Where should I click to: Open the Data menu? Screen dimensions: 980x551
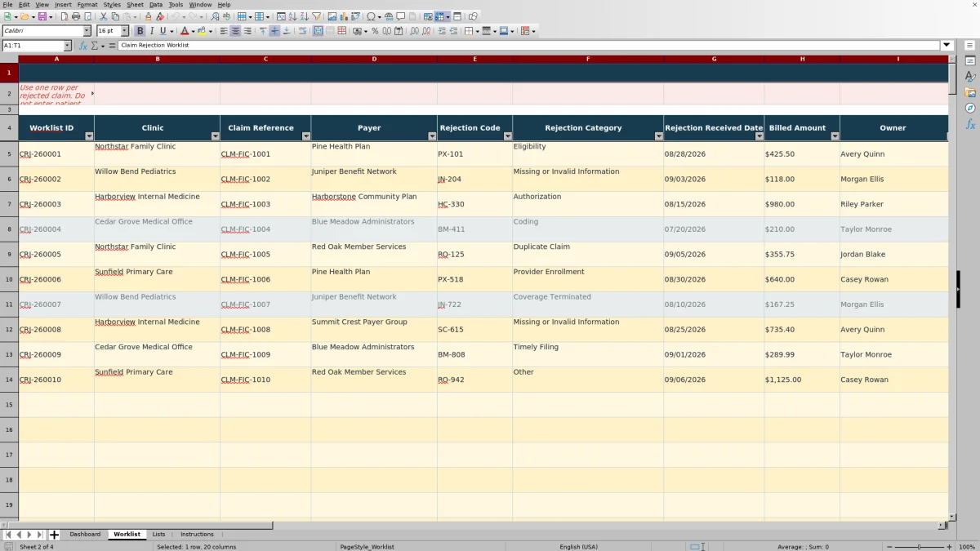pyautogui.click(x=155, y=4)
